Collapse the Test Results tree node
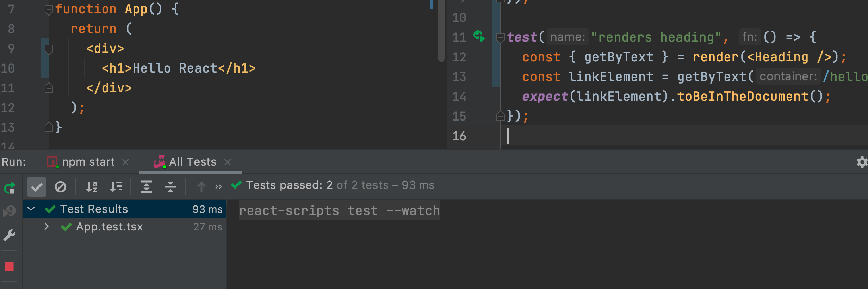868x289 pixels. (31, 209)
